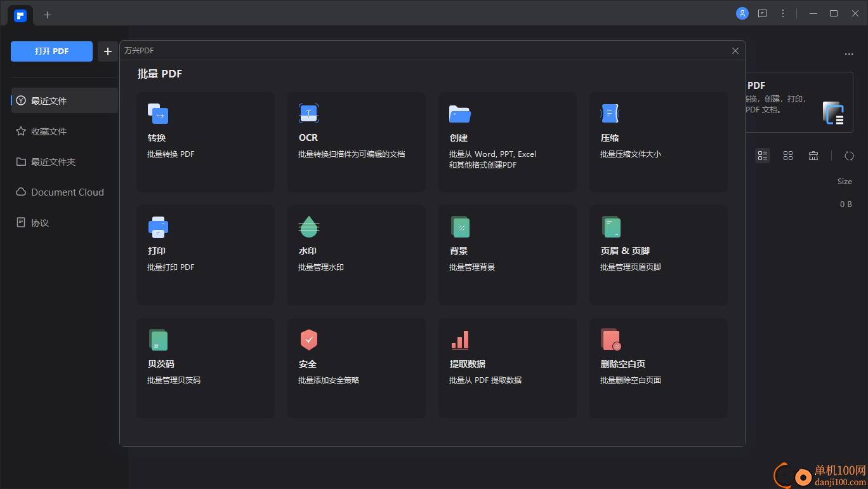Open the feedback message icon in title bar

[763, 13]
